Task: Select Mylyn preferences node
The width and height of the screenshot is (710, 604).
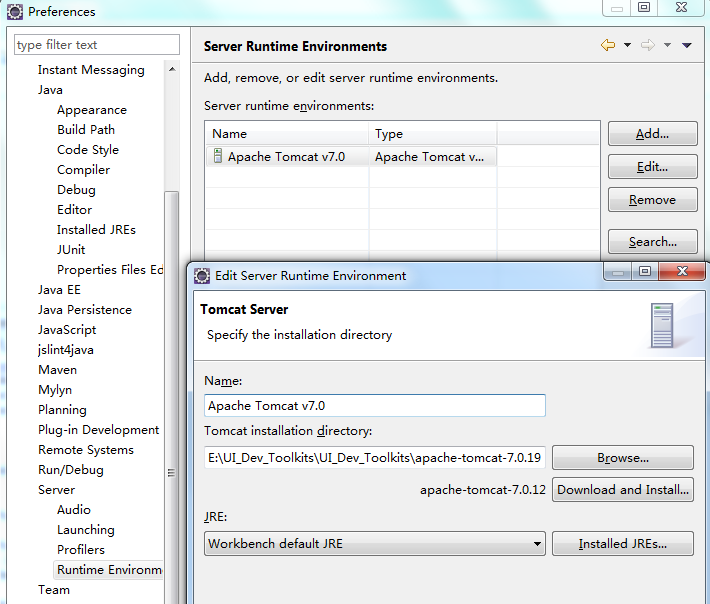Action: pyautogui.click(x=55, y=390)
